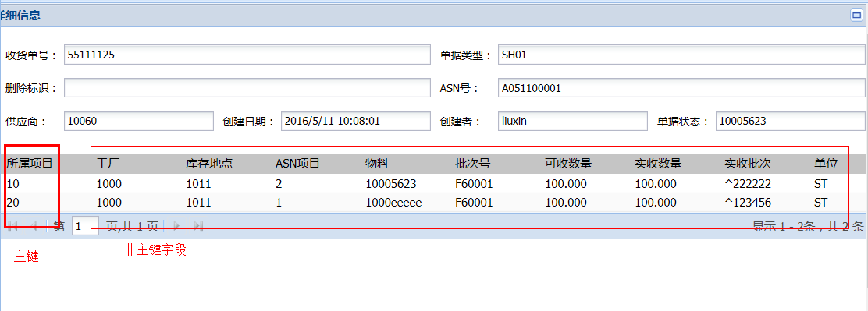Click the page number input showing 1
The image size is (868, 311).
[85, 225]
